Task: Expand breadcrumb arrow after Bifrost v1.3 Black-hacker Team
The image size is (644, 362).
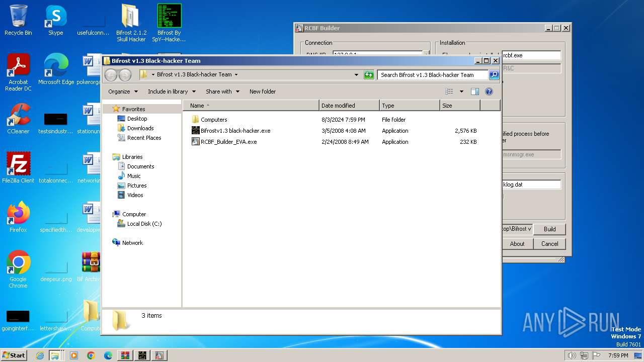Action: (236, 75)
